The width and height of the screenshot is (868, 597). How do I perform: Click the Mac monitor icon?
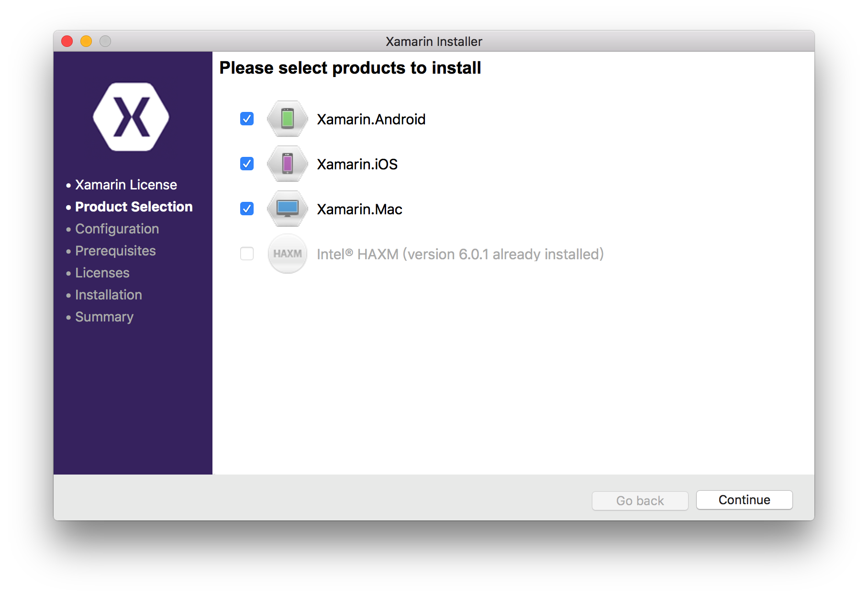pyautogui.click(x=287, y=209)
